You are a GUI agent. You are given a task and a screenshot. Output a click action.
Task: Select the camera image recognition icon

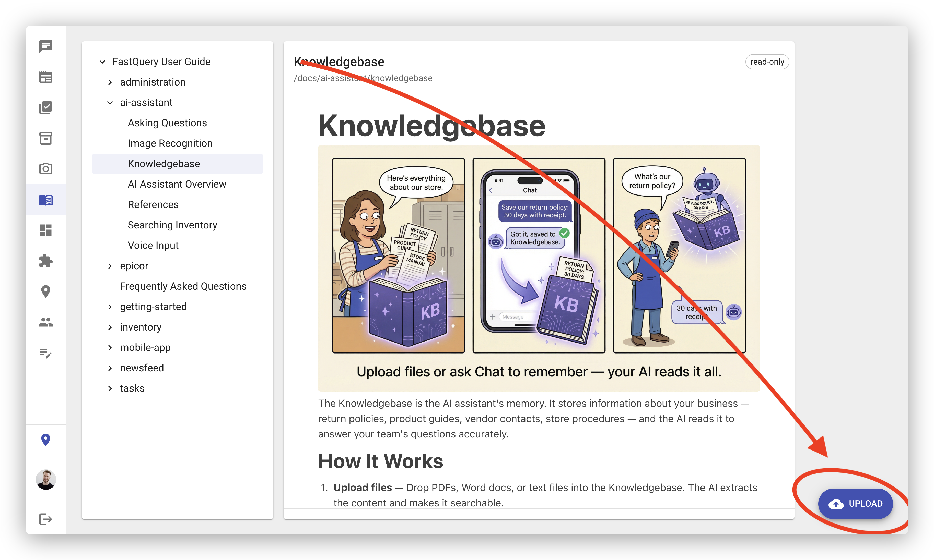click(x=46, y=169)
